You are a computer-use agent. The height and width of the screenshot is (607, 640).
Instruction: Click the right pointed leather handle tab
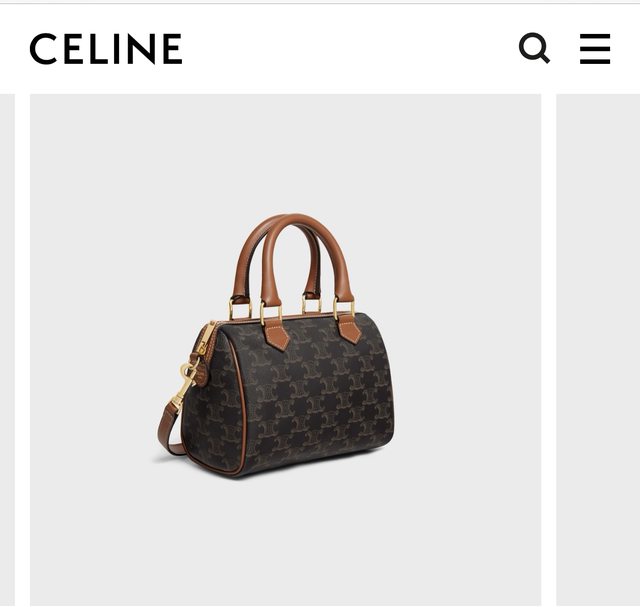pyautogui.click(x=349, y=329)
